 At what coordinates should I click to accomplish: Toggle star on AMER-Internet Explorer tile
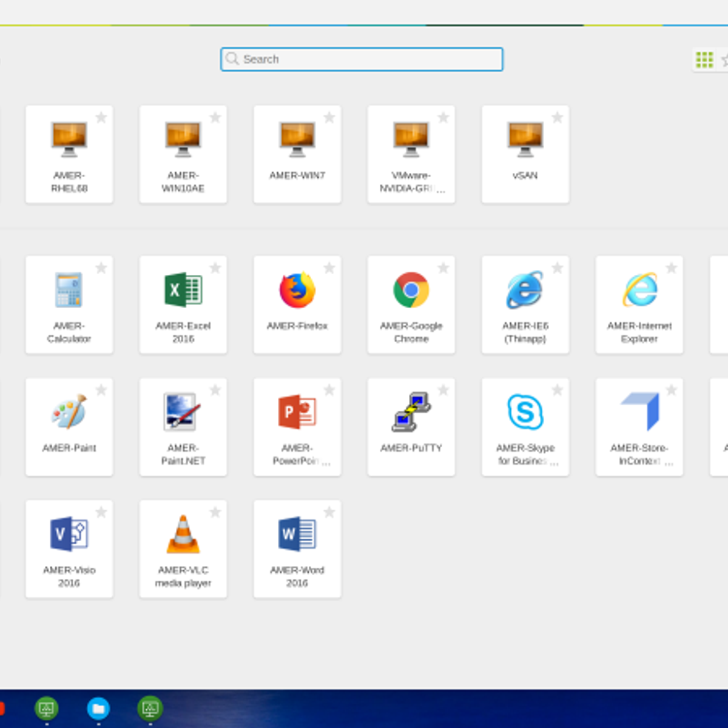click(x=672, y=268)
